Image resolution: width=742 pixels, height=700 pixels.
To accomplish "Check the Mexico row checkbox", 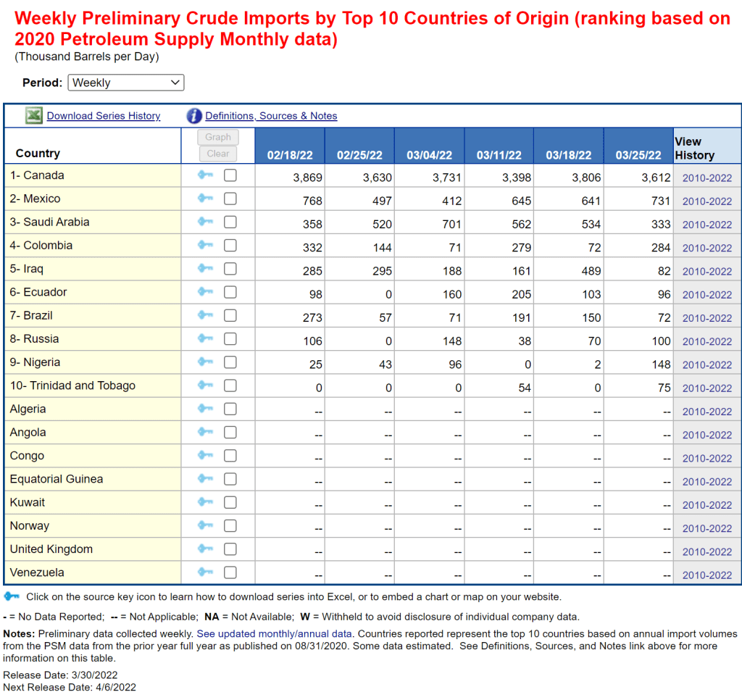I will click(x=230, y=199).
